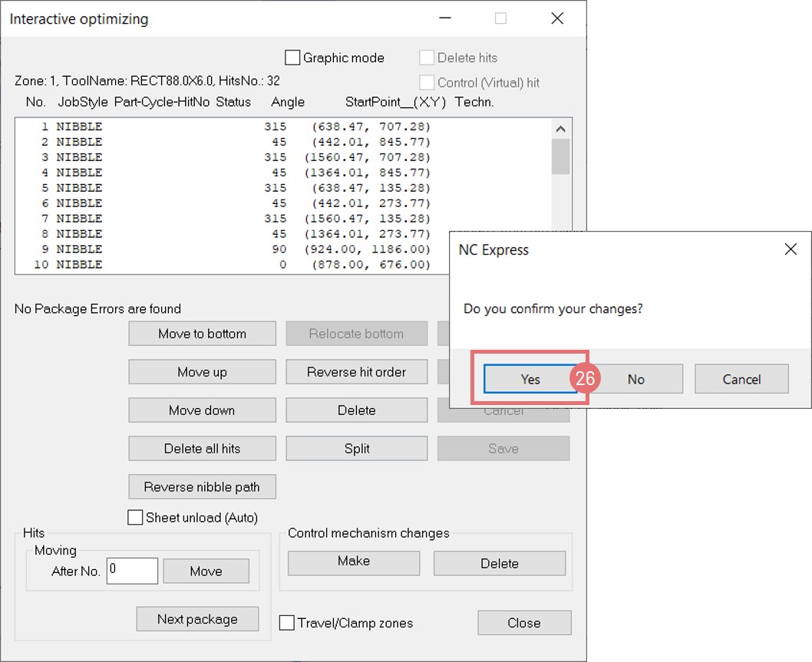Select hit number 3 NIBBLE row in list
The width and height of the screenshot is (812, 662).
[230, 157]
